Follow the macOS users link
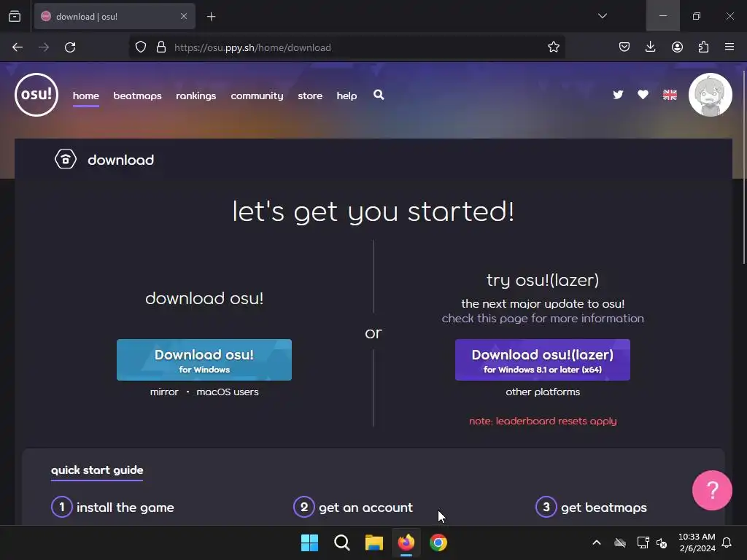Viewport: 747px width, 560px height. pyautogui.click(x=228, y=392)
